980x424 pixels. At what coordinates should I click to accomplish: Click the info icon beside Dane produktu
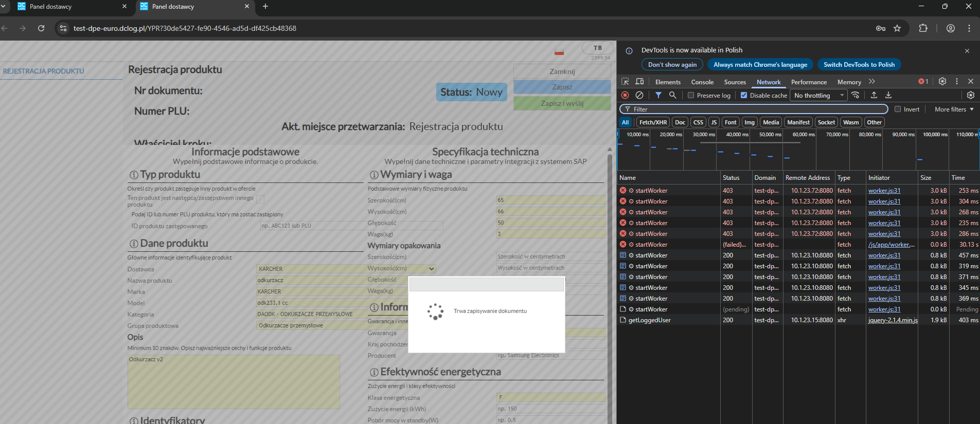tap(134, 244)
